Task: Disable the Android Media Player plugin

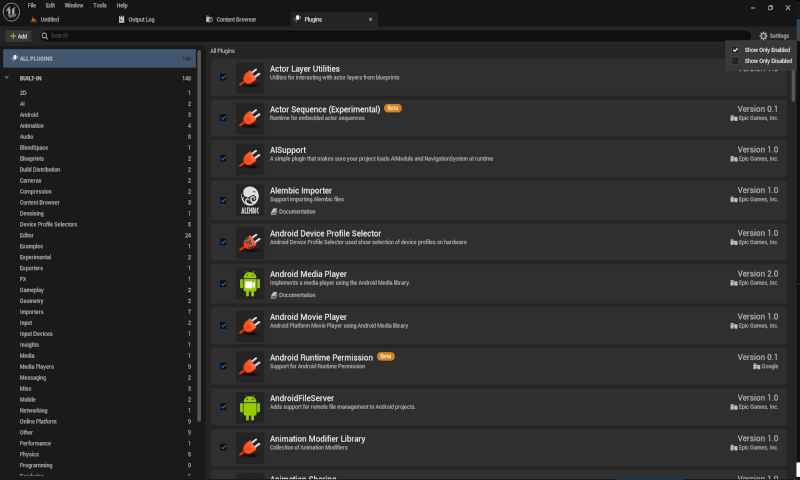Action: (223, 284)
